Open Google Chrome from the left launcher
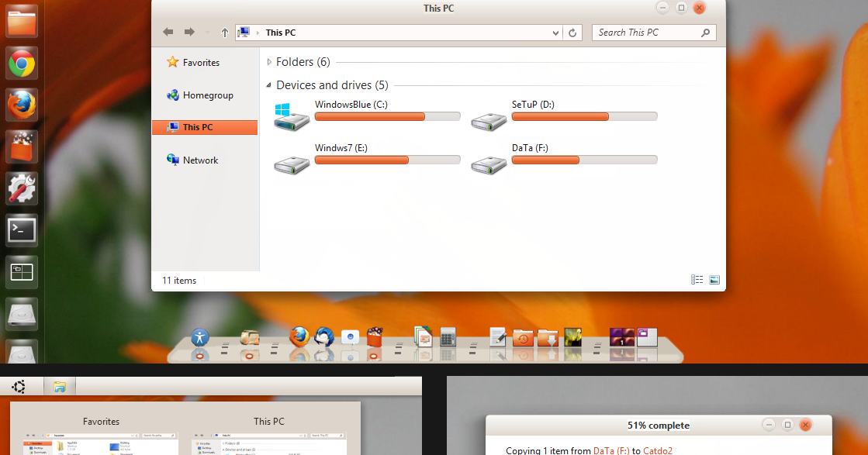The image size is (868, 455). (x=21, y=63)
